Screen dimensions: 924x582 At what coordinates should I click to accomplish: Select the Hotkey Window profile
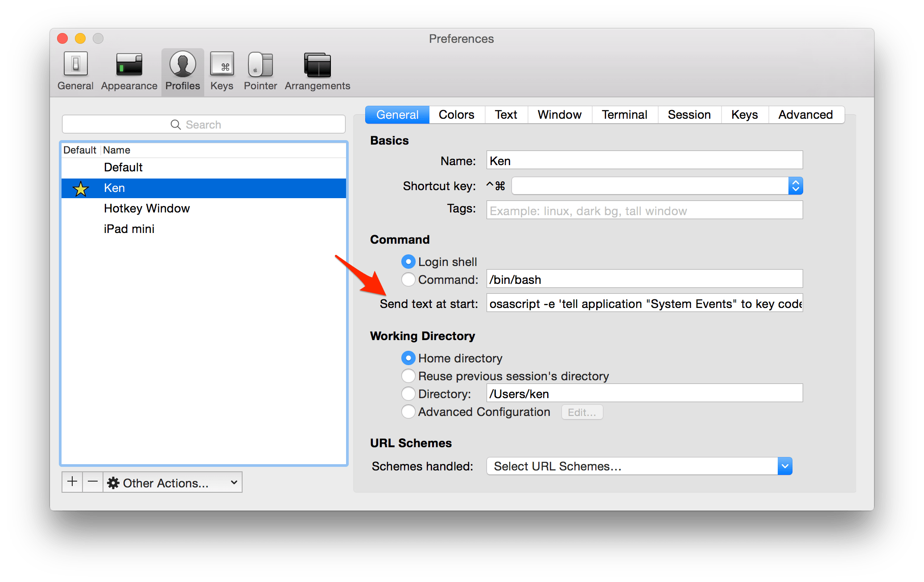pyautogui.click(x=147, y=208)
